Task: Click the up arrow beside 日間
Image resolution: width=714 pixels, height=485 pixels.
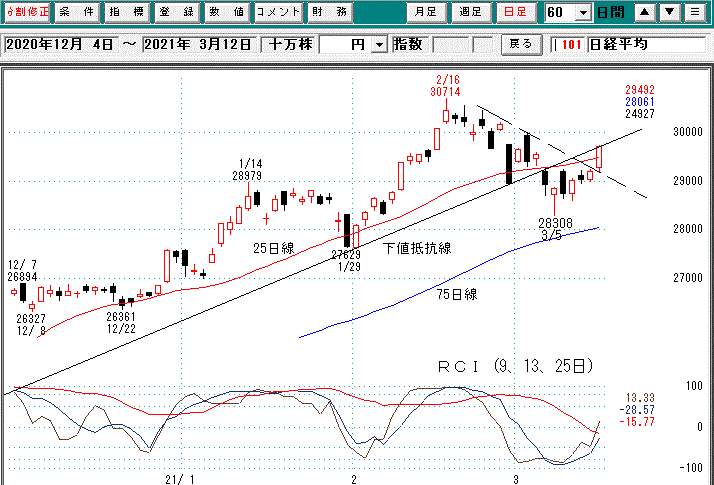Action: [x=645, y=13]
